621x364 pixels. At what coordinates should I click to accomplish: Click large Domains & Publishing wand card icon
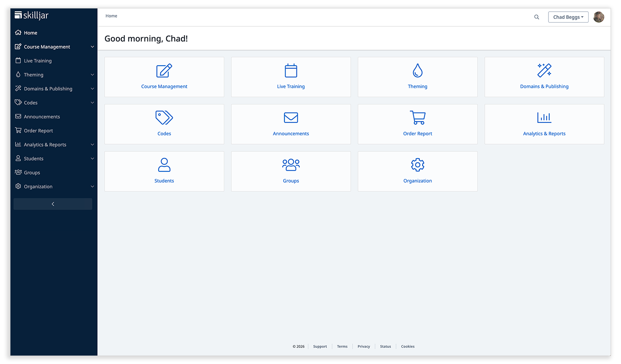click(x=544, y=70)
